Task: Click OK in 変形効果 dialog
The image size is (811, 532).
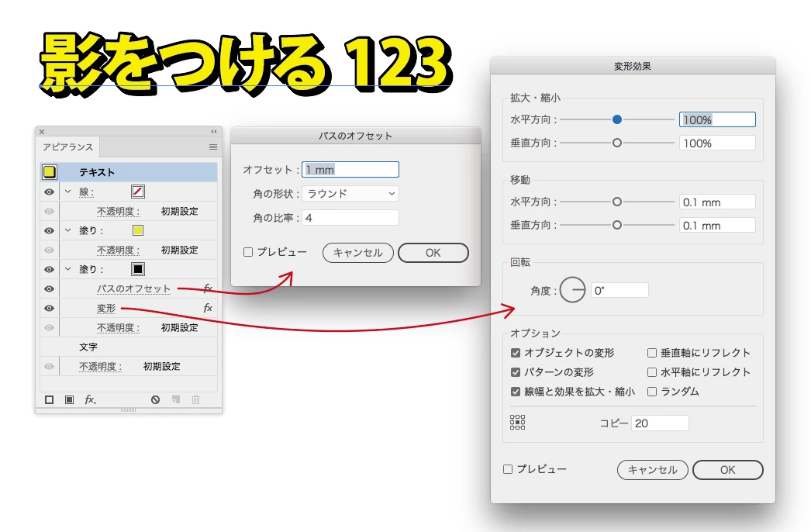Action: click(x=728, y=470)
